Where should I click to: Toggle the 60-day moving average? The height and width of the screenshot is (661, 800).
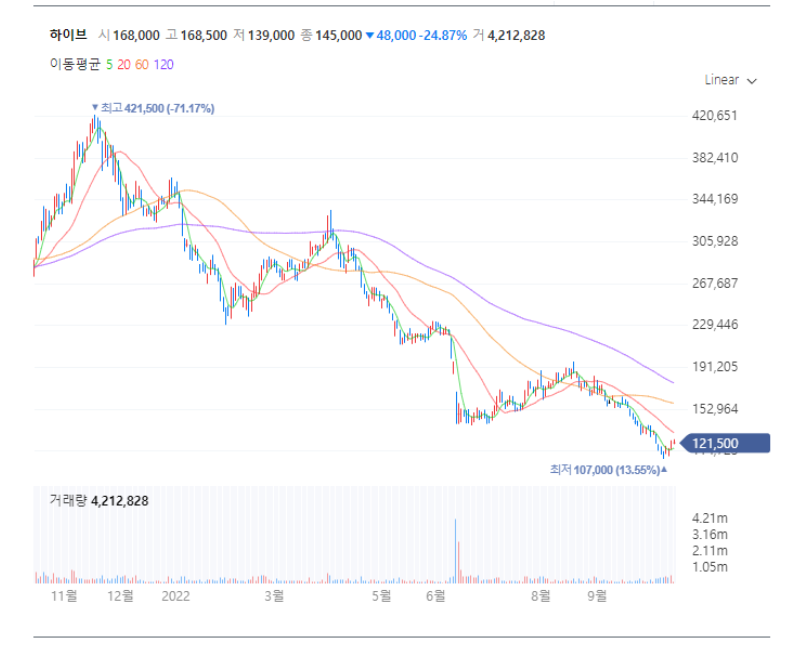142,63
